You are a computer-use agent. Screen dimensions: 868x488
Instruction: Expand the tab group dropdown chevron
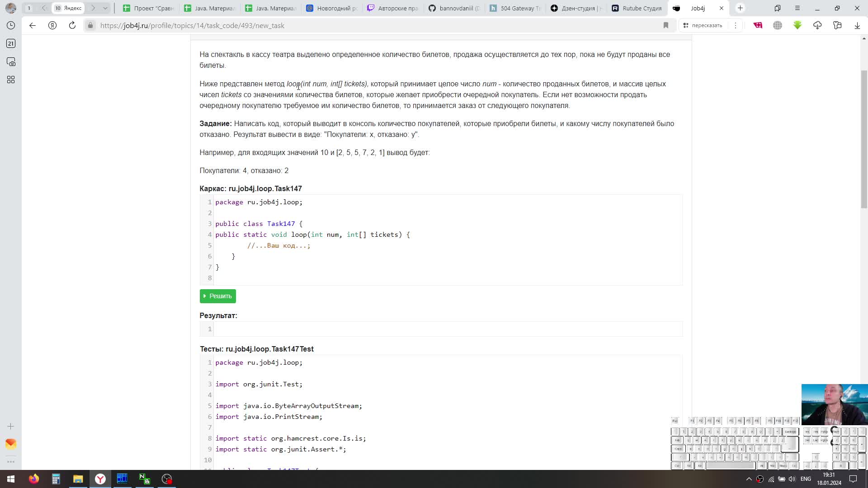[105, 8]
